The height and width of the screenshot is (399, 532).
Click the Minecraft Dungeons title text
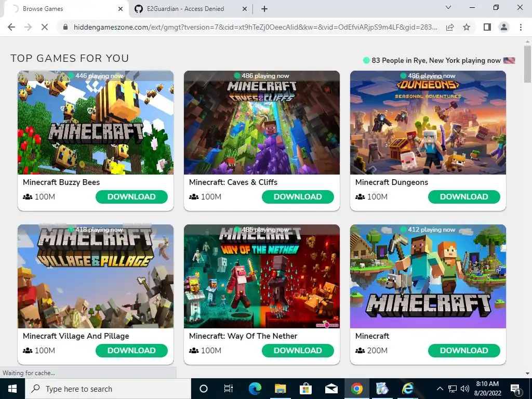pos(392,182)
